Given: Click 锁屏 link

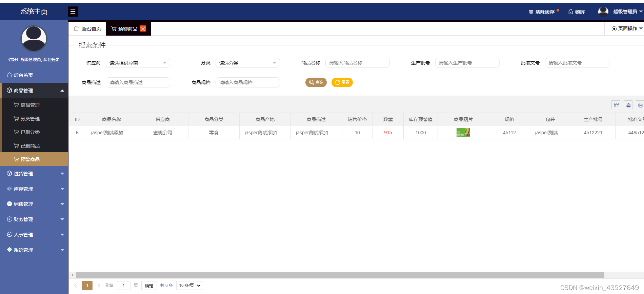Looking at the screenshot, I should pos(580,12).
